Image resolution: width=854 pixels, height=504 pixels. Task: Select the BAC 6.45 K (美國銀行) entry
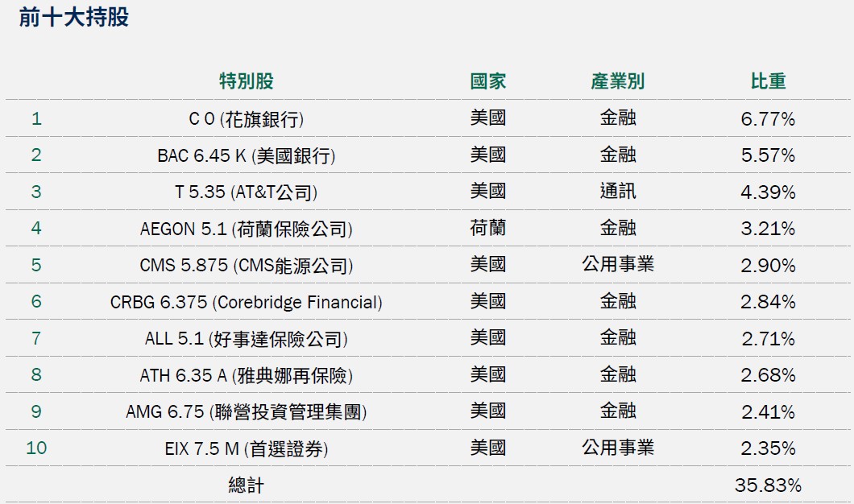(246, 155)
